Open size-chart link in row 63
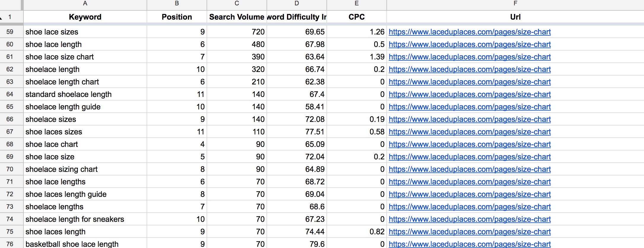The width and height of the screenshot is (644, 248). 469,82
